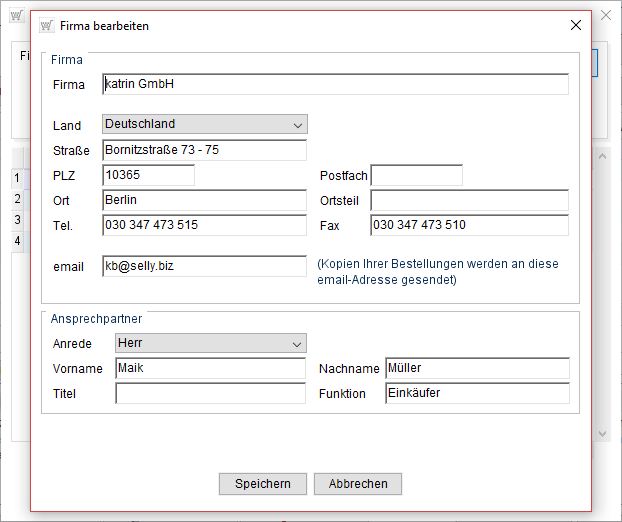Click the empty Titel field

tap(210, 393)
